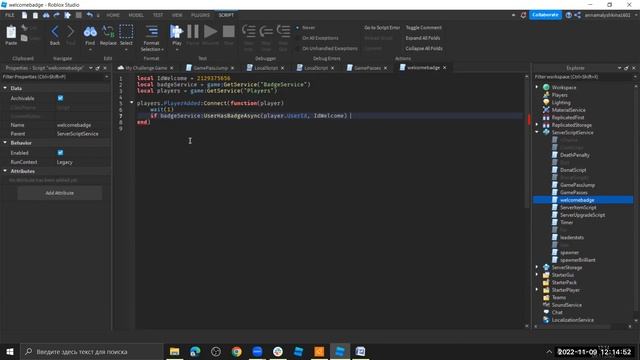Click the share icon next to username

tap(577, 15)
